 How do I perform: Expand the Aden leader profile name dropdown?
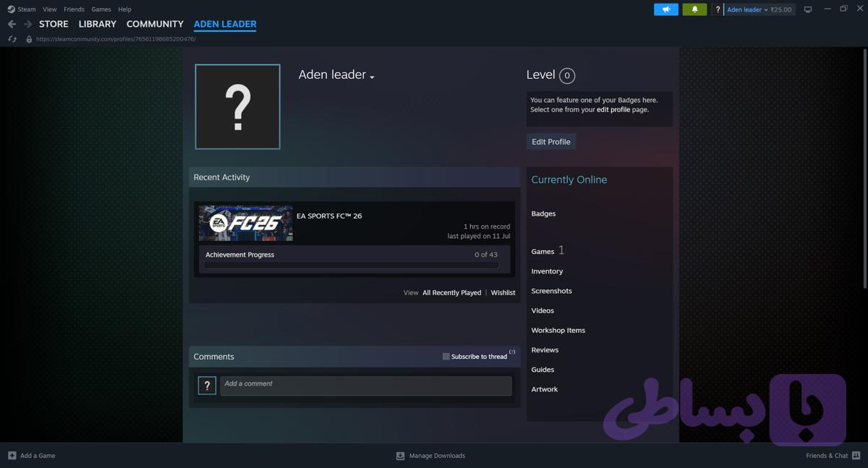[372, 77]
